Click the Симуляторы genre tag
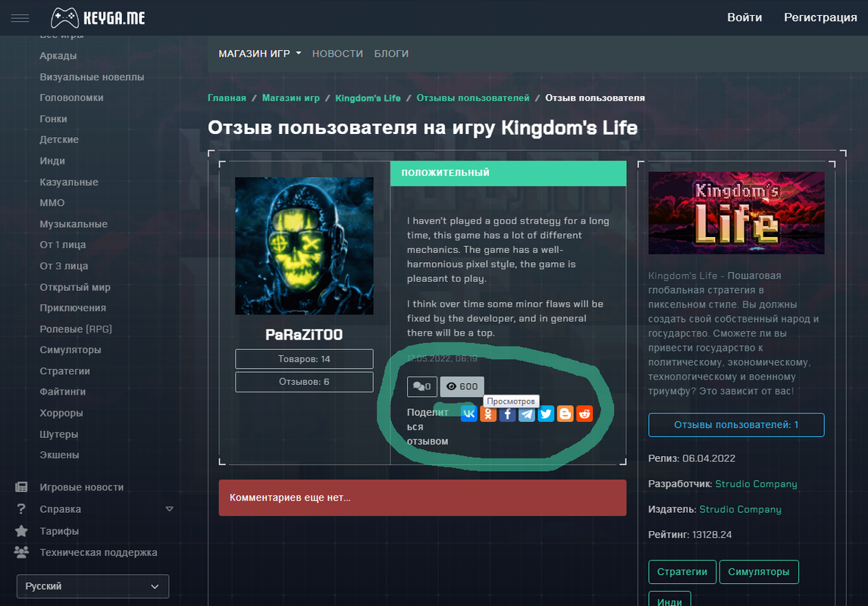 click(x=759, y=572)
